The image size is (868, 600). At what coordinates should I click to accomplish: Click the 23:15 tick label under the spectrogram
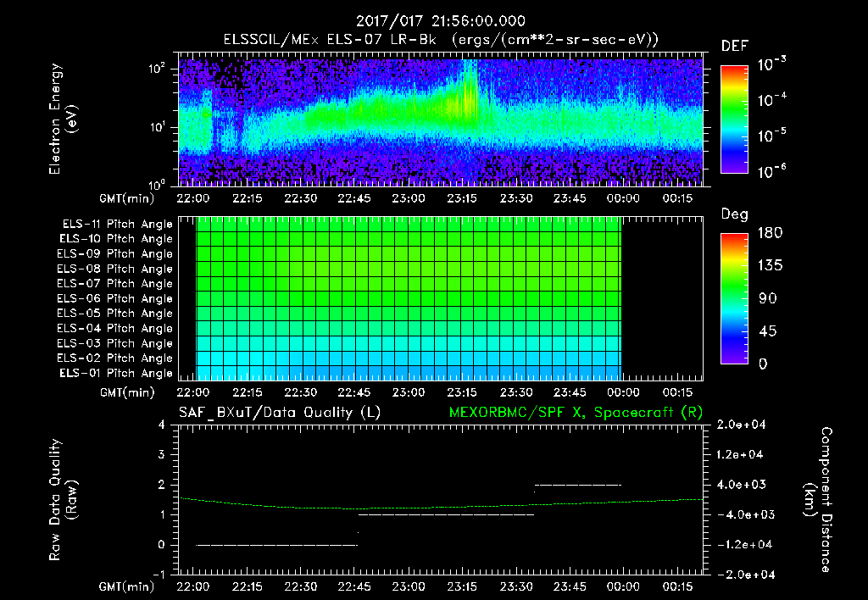point(462,198)
